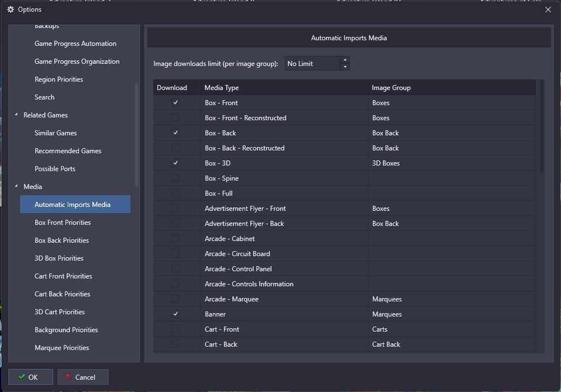Open Region Priorities settings page
This screenshot has height=392, width=561.
[x=59, y=79]
